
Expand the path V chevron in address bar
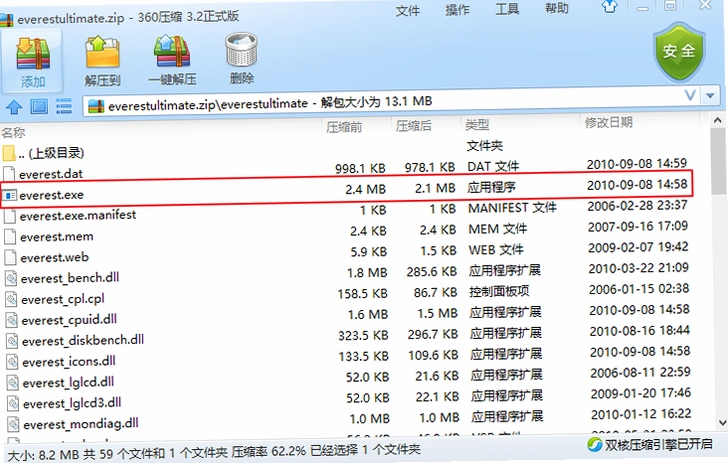coord(690,95)
